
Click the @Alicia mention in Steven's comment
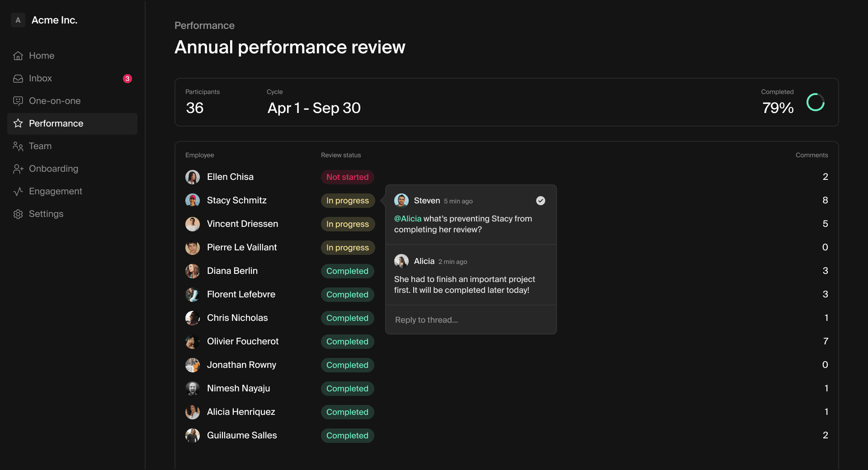407,219
